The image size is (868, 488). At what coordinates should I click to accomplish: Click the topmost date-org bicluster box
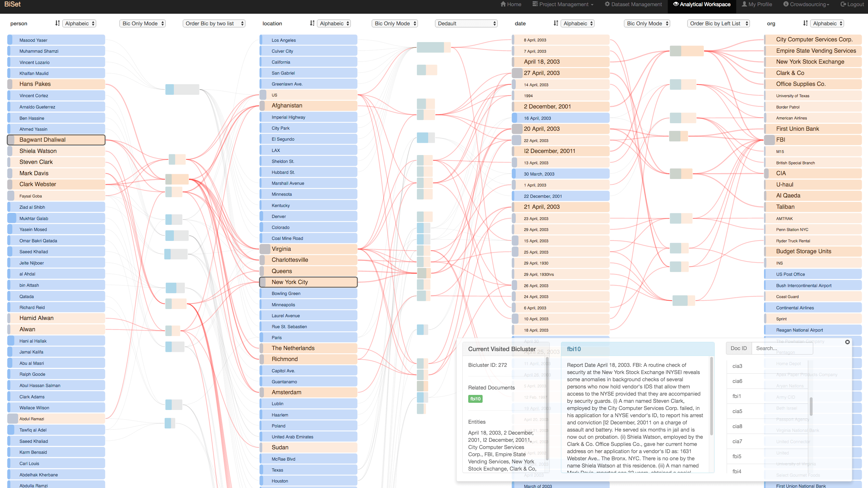(x=687, y=51)
